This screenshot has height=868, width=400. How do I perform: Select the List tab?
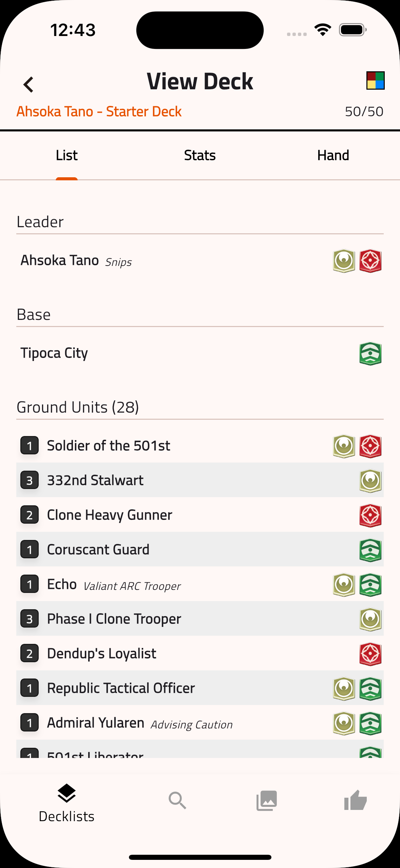click(66, 155)
